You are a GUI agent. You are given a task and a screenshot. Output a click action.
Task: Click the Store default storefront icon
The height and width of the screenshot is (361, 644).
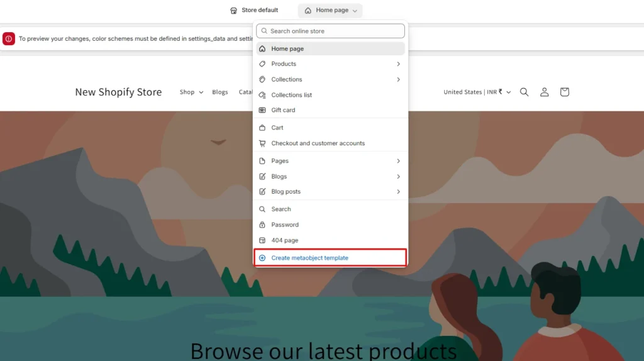(x=234, y=10)
